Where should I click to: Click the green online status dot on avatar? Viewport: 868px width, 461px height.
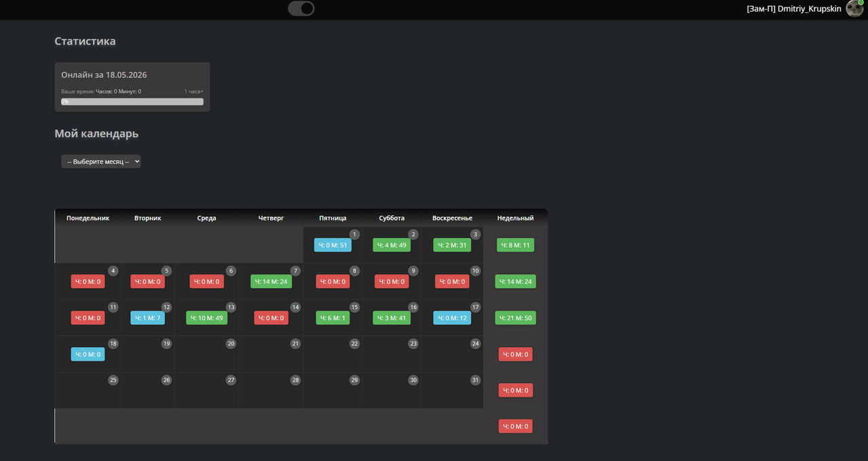(x=861, y=3)
